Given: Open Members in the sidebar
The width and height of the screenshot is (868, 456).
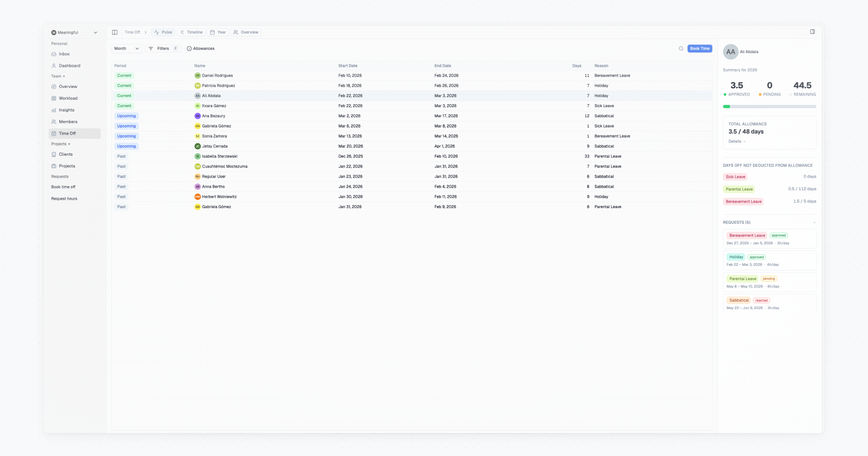Looking at the screenshot, I should point(68,122).
